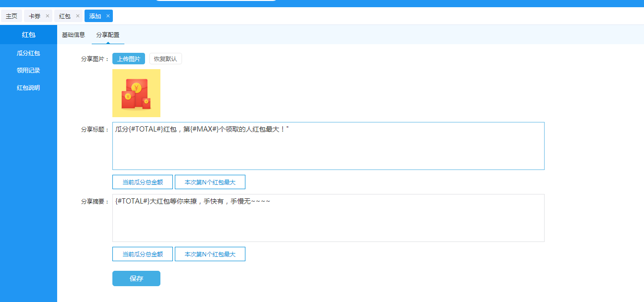Insert 当前瓜分总金额 below the share summary
This screenshot has width=644, height=302.
143,254
